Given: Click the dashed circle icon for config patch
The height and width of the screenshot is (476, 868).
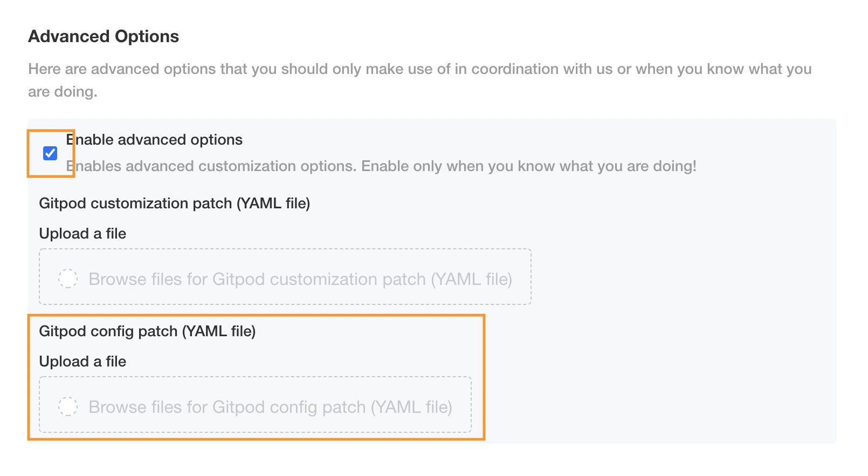Looking at the screenshot, I should click(68, 406).
